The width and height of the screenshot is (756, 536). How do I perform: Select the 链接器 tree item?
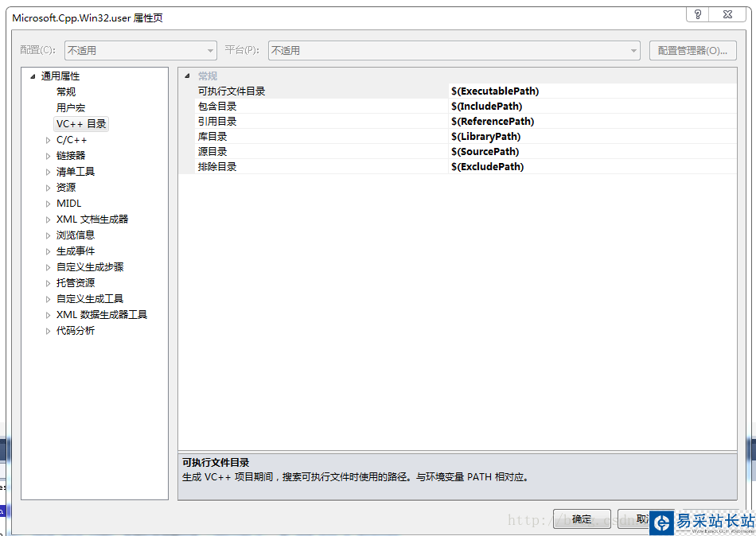click(x=71, y=156)
